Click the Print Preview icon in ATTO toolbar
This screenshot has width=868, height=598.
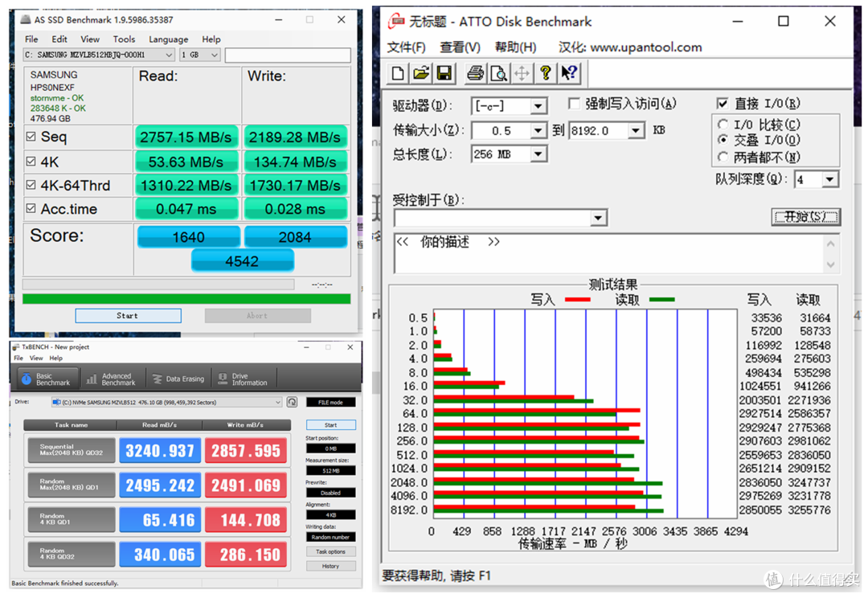[498, 73]
